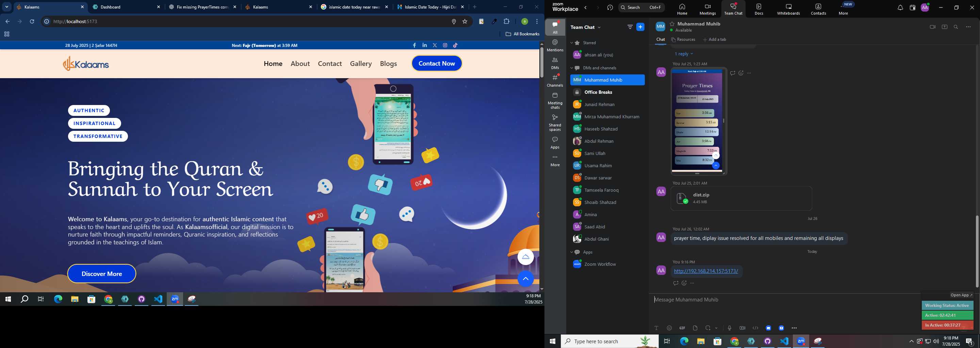Image resolution: width=980 pixels, height=348 pixels.
Task: Switch to Zoom Meetings tab
Action: 708,9
